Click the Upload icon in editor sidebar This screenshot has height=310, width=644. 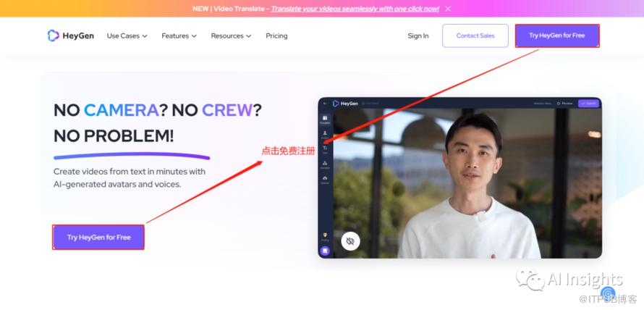(x=325, y=179)
